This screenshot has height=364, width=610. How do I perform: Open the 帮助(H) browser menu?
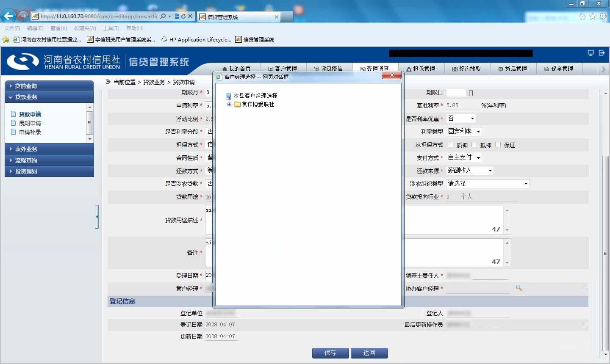(135, 28)
